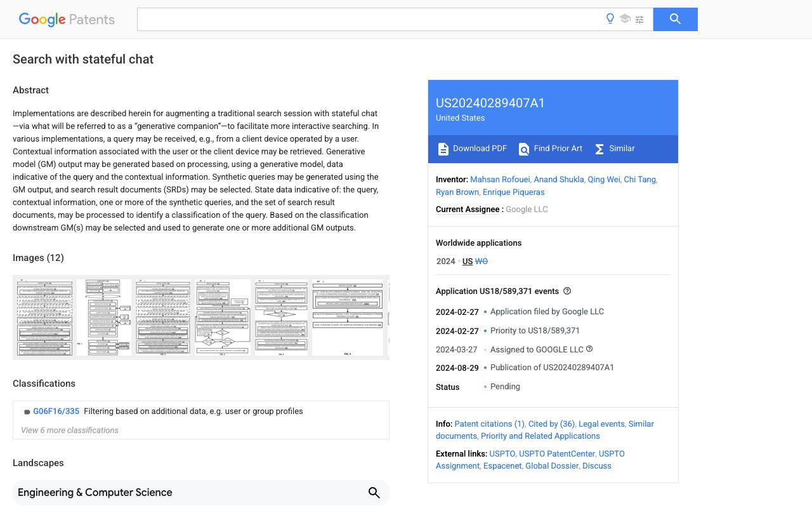
Task: Select the struck-through WO application link
Action: 481,261
